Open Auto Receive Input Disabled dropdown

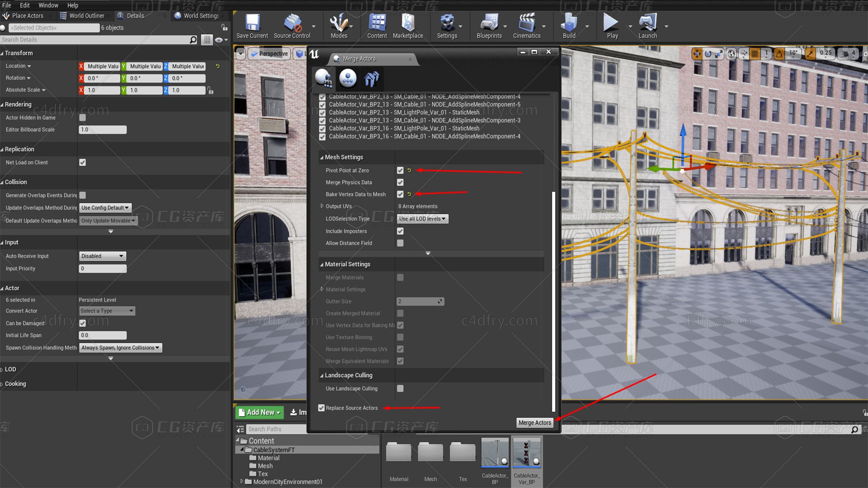point(103,256)
